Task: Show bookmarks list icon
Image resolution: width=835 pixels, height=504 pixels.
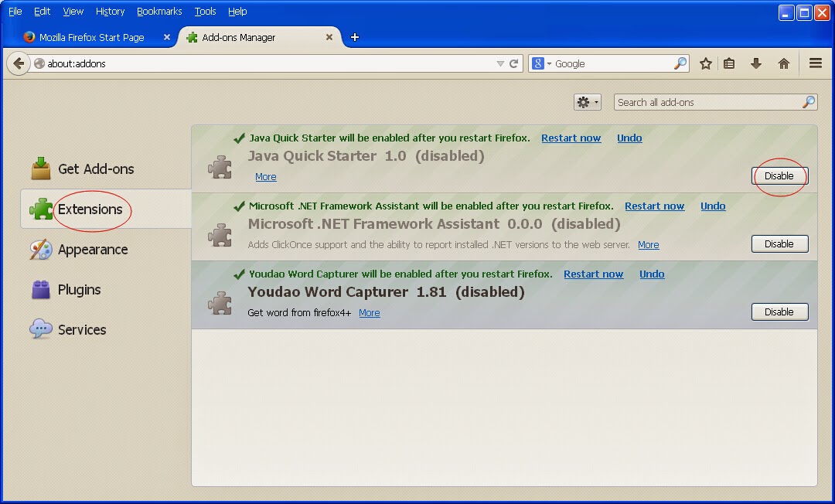Action: (729, 64)
